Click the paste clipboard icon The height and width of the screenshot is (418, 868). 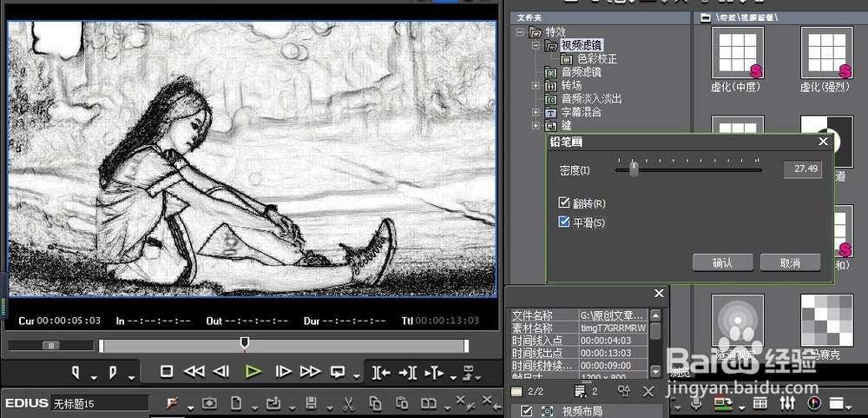402,403
